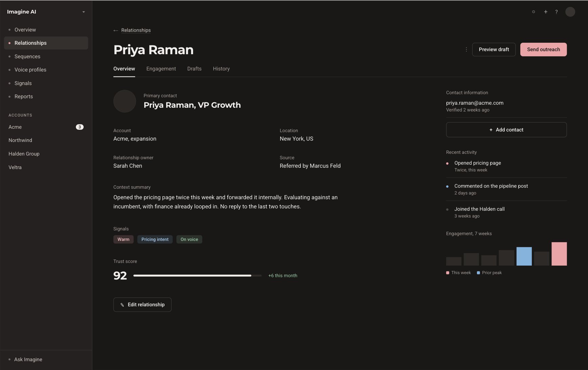This screenshot has height=370, width=588.
Task: Click the On voice signal tag
Action: [x=189, y=239]
